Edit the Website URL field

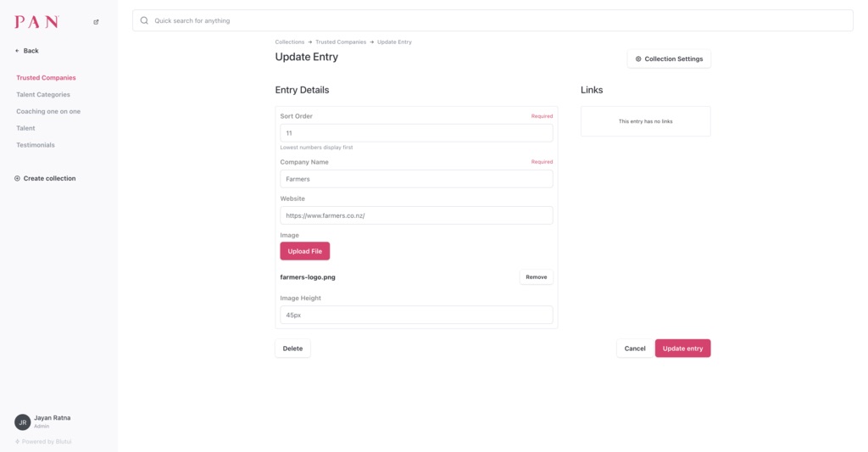[416, 215]
